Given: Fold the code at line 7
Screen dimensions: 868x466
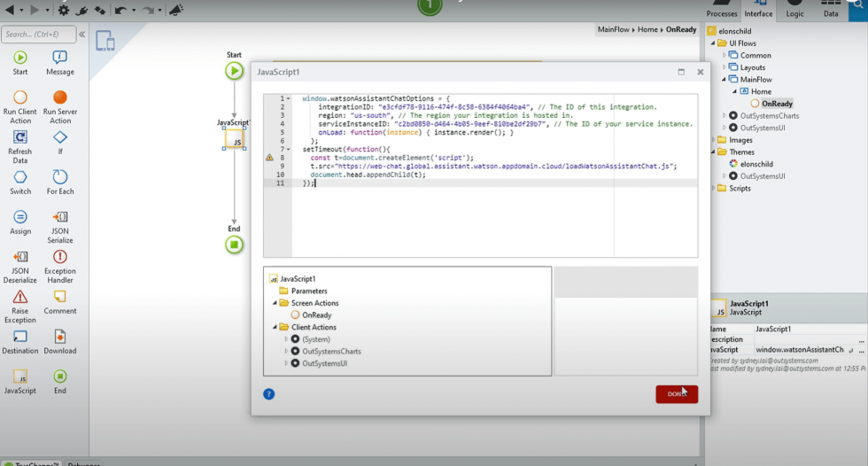Looking at the screenshot, I should pos(289,150).
